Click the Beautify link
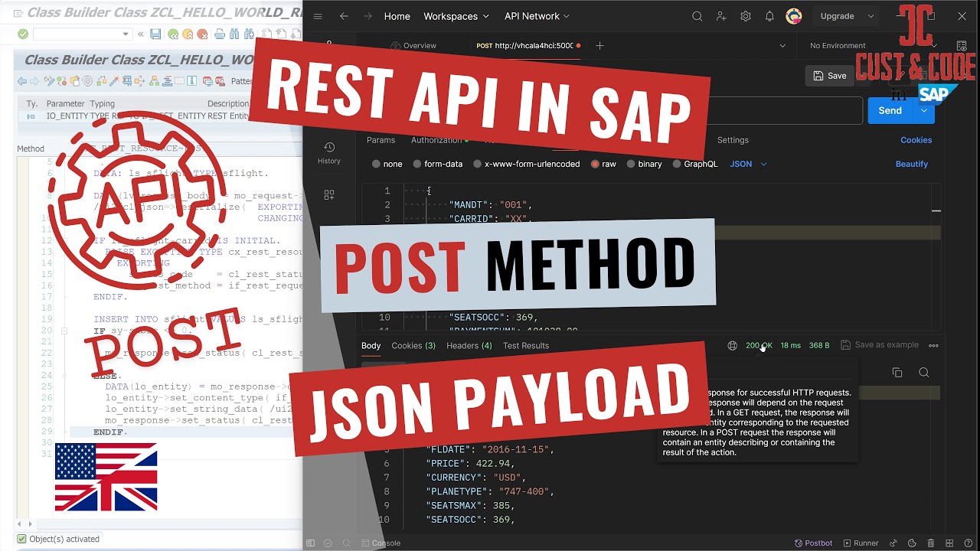Image resolution: width=980 pixels, height=551 pixels. [912, 164]
